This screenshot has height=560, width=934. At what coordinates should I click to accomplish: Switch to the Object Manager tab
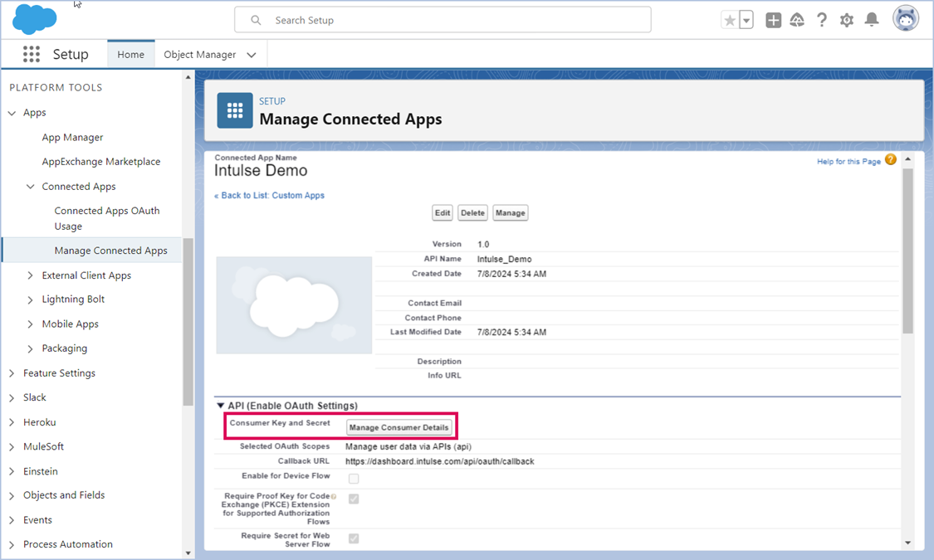(199, 54)
